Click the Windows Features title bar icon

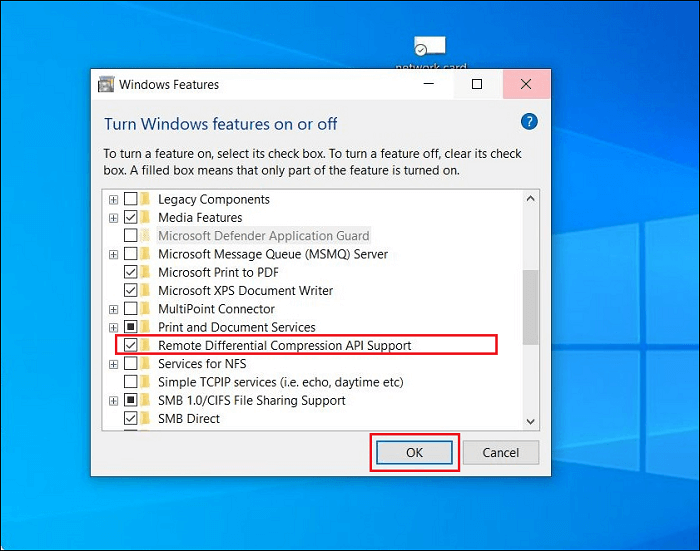tap(106, 85)
